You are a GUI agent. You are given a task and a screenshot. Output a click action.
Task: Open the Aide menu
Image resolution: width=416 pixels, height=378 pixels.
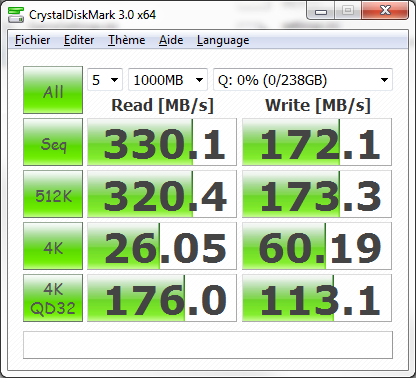tap(171, 40)
